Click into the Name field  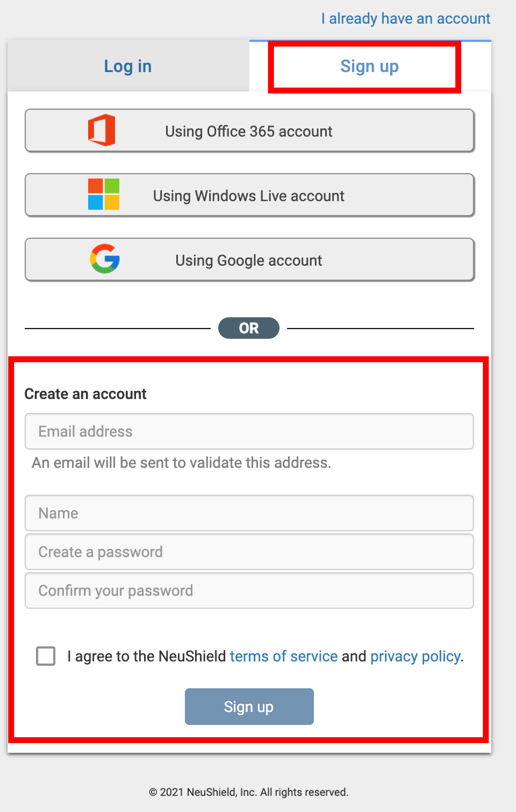(x=249, y=513)
